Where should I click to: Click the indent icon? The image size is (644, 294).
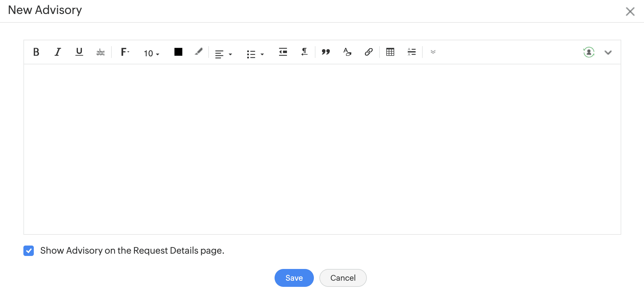click(283, 52)
